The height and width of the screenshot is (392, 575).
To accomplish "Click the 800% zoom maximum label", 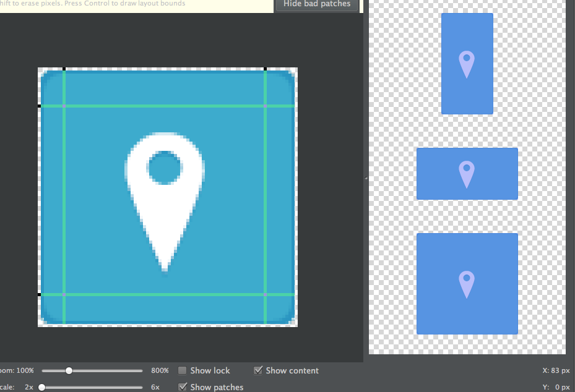I will (x=160, y=370).
